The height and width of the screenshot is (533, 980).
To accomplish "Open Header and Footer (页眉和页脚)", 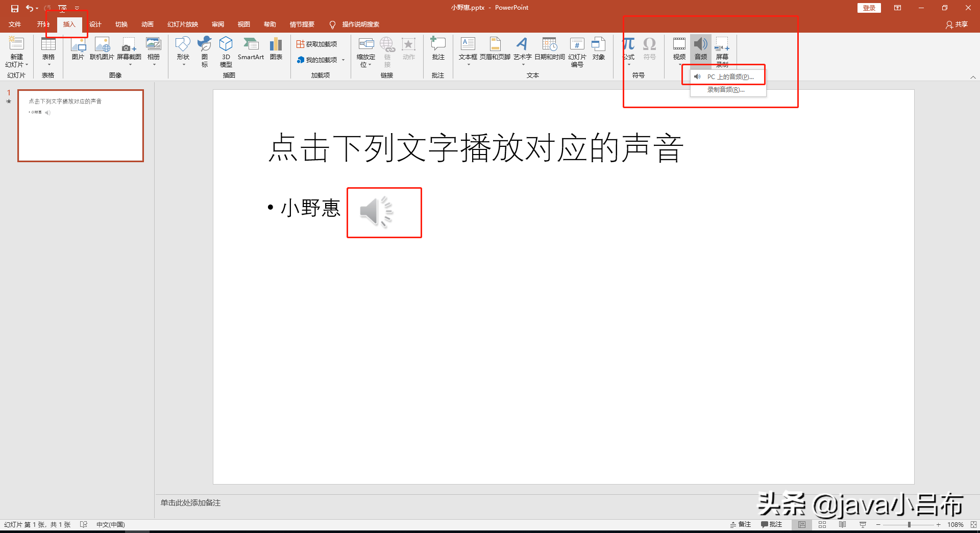I will [x=495, y=48].
